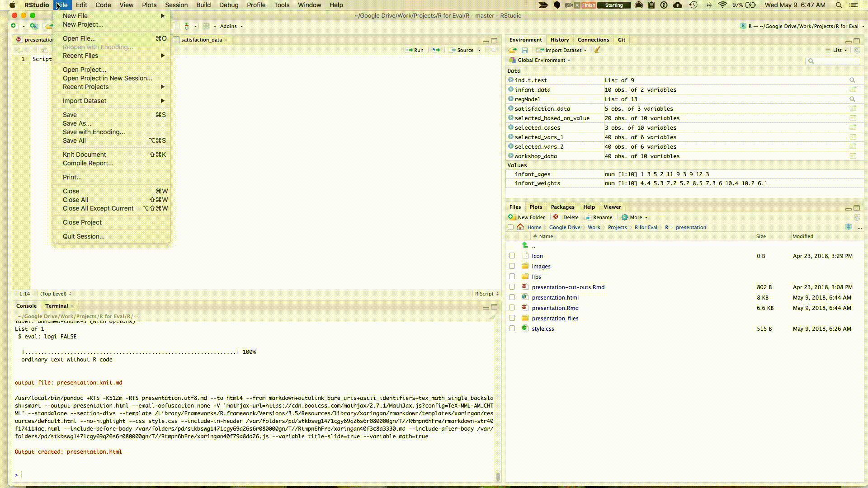Click the Run button in editor

coord(415,50)
